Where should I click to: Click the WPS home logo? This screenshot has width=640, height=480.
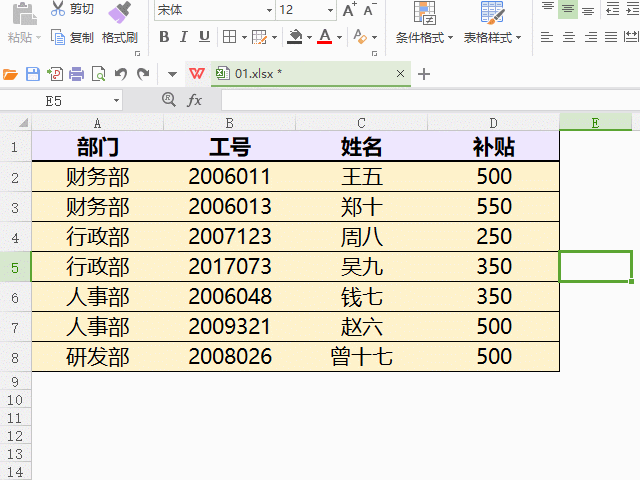197,74
